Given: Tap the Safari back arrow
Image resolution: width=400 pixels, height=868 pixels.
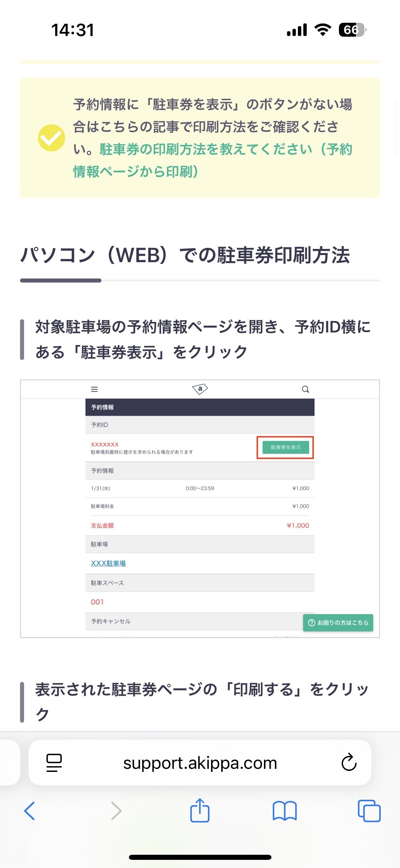Looking at the screenshot, I should click(x=30, y=811).
